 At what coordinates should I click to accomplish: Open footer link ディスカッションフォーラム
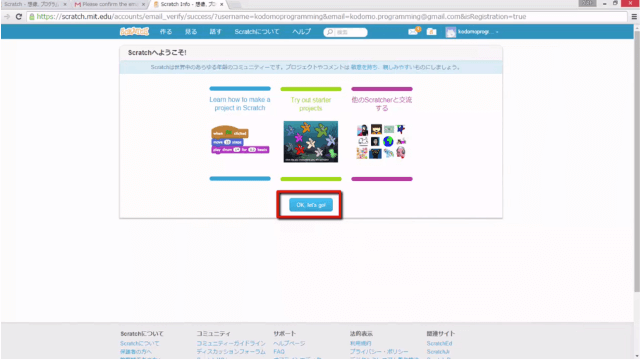tap(231, 351)
